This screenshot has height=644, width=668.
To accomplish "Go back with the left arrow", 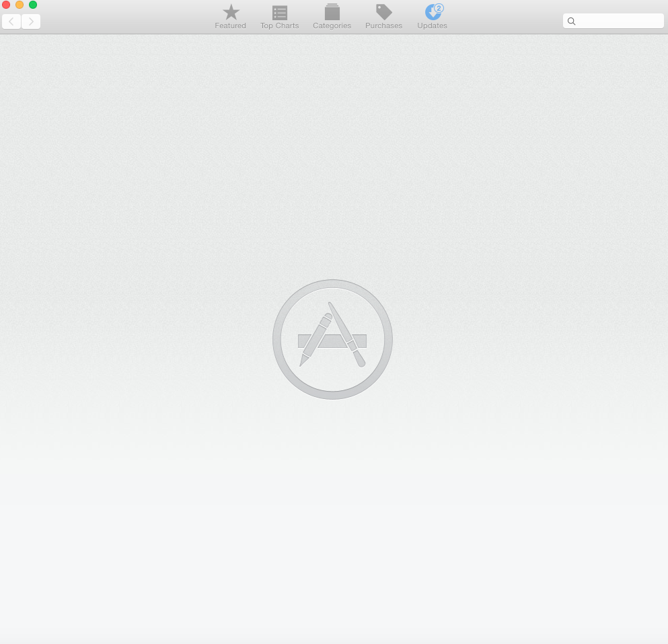I will [x=11, y=22].
